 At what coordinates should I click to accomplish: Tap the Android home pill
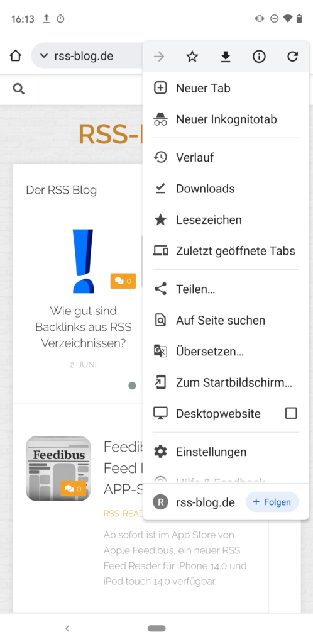click(x=156, y=628)
